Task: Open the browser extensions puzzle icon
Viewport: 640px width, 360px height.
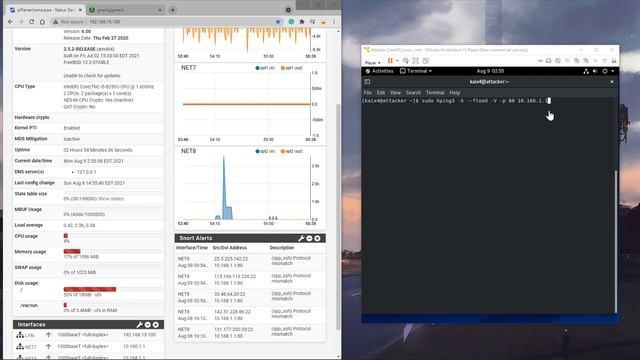Action: point(302,22)
